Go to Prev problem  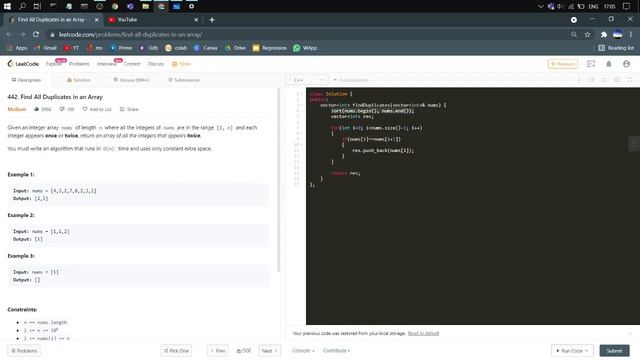(x=218, y=351)
